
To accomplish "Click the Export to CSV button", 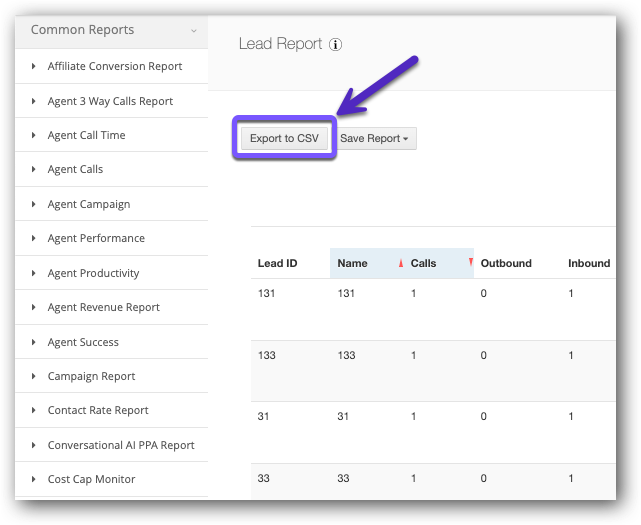I will pyautogui.click(x=284, y=138).
